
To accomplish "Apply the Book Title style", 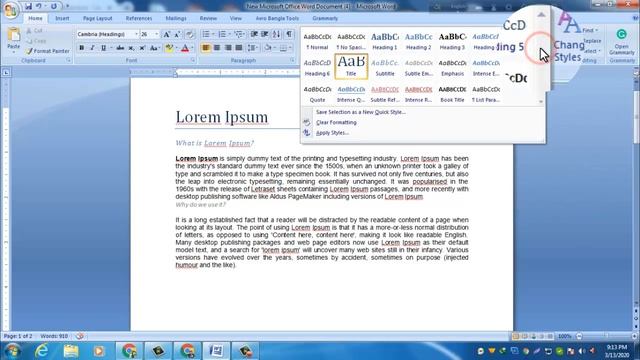I will 452,94.
